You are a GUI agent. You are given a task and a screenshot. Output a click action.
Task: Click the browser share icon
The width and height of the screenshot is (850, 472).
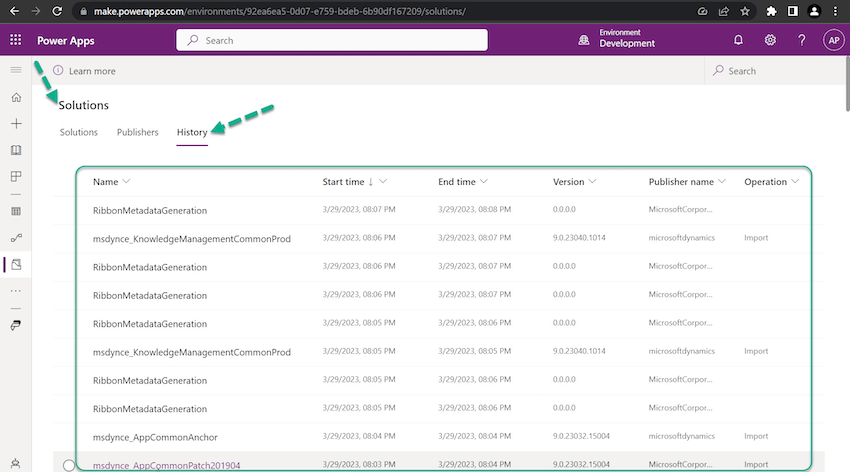point(724,11)
